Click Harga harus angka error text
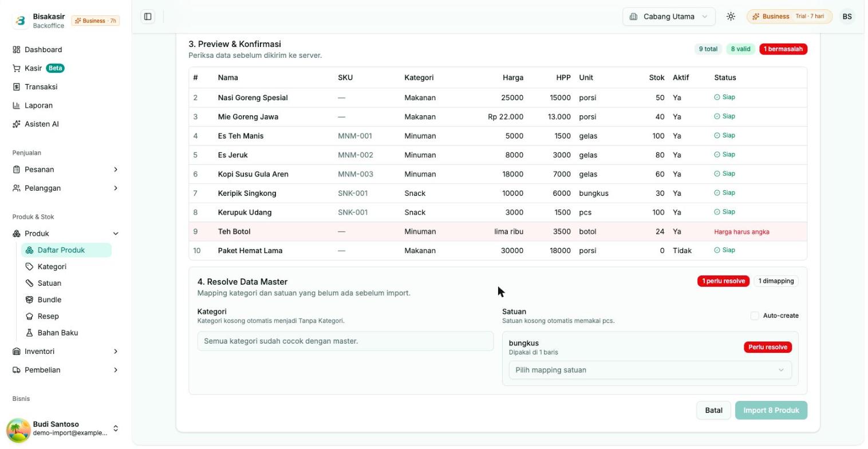868x449 pixels. [x=741, y=232]
